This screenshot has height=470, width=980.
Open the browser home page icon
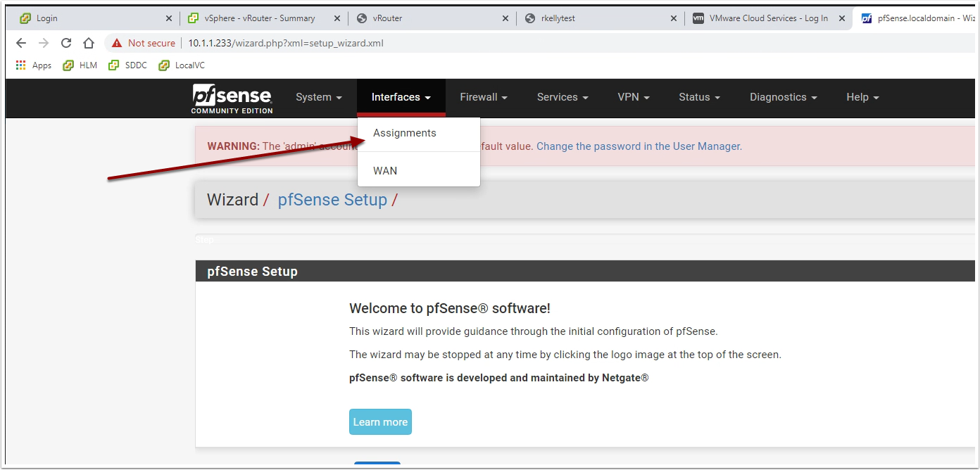coord(89,43)
